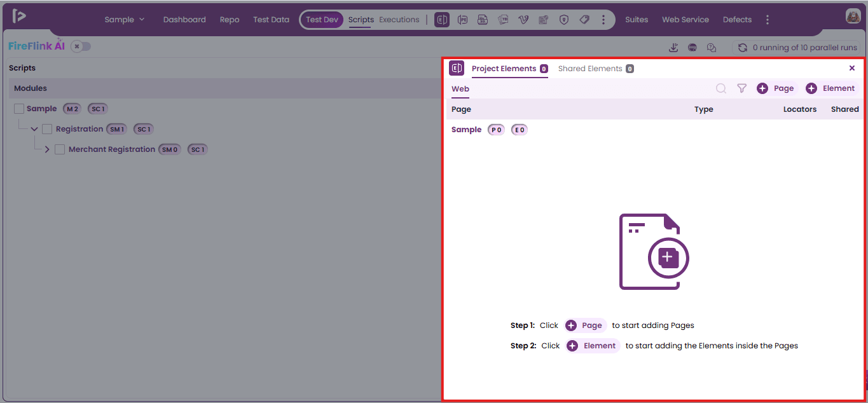Switch to the Executions tab
This screenshot has height=403, width=868.
(399, 20)
